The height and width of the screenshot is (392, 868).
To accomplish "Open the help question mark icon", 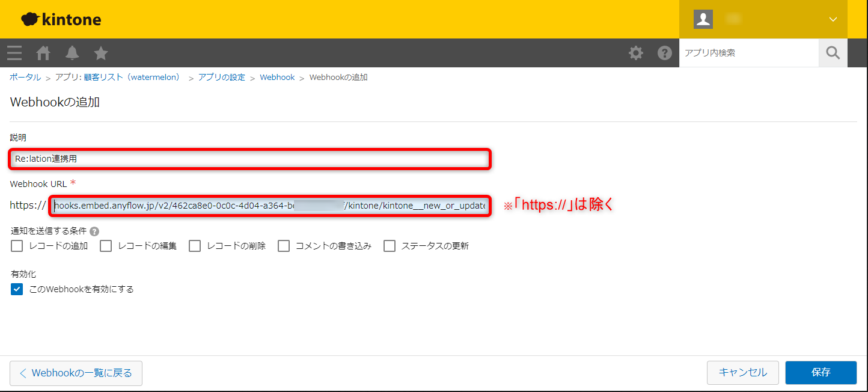I will click(664, 53).
